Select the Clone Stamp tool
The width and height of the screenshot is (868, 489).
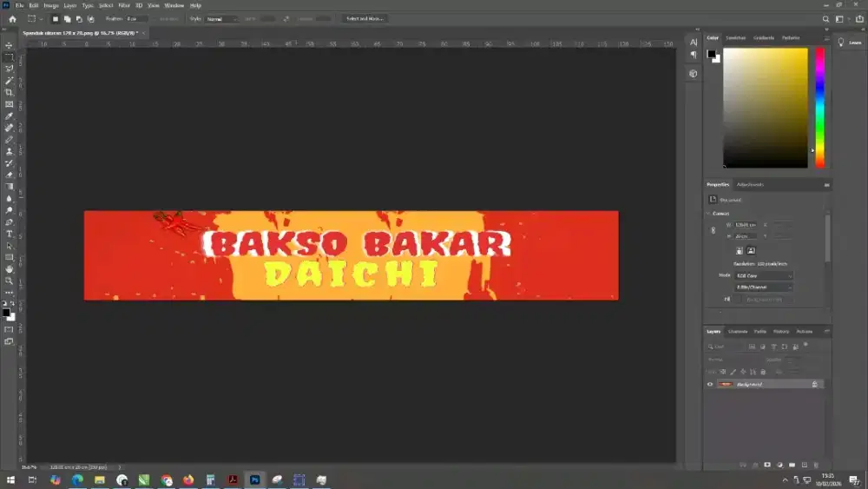pos(9,151)
